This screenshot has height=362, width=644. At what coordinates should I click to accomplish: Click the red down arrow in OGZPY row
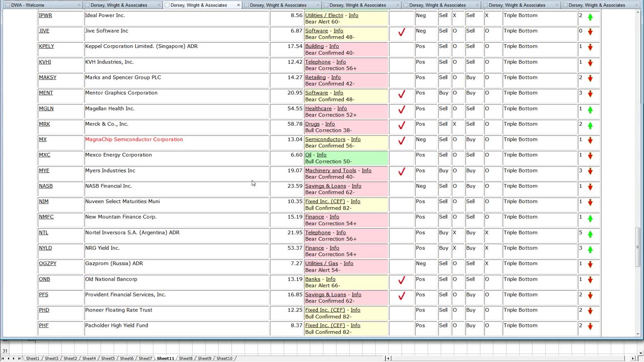590,264
